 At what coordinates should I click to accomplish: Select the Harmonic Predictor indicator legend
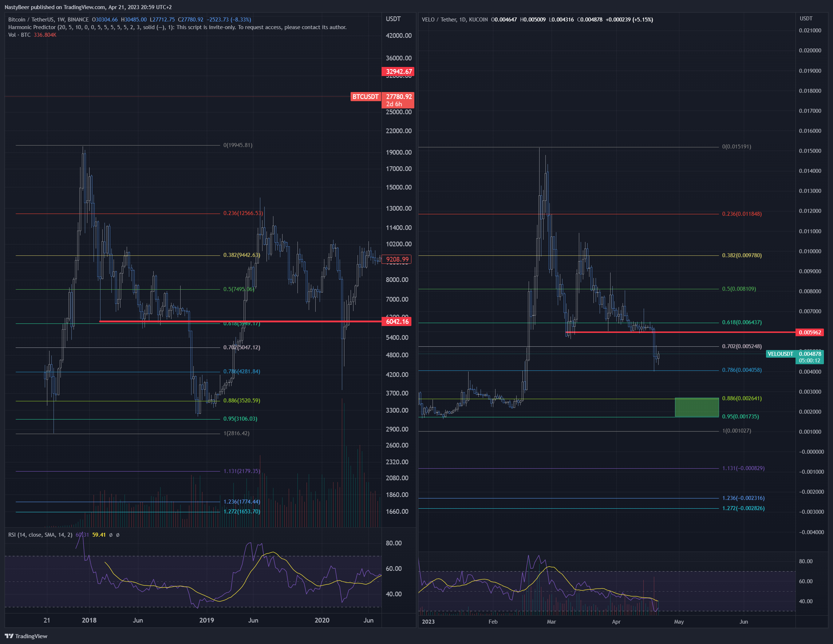(x=177, y=27)
